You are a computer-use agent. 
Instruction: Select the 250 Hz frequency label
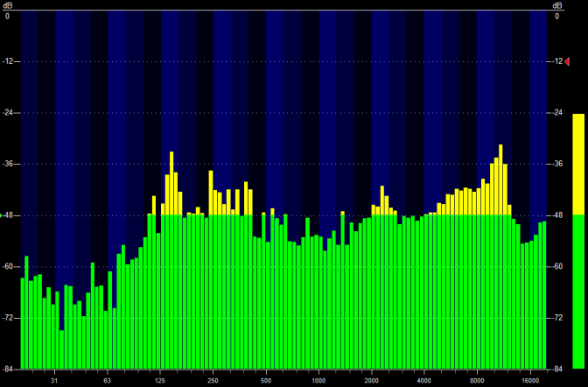(x=213, y=381)
